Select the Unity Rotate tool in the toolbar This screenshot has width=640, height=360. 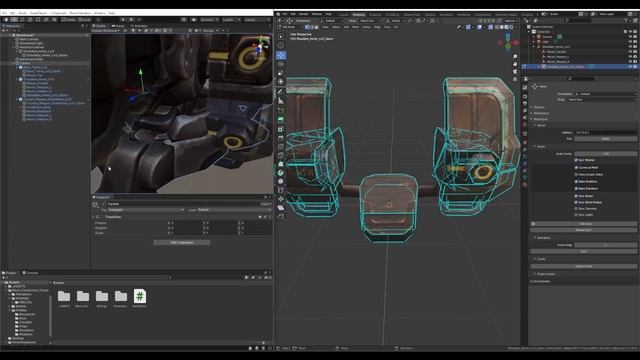(x=22, y=20)
